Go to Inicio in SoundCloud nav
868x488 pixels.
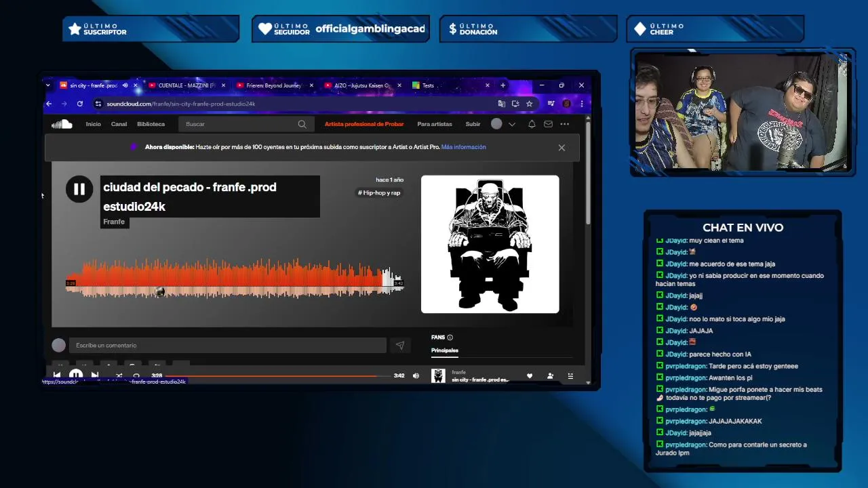pyautogui.click(x=93, y=124)
